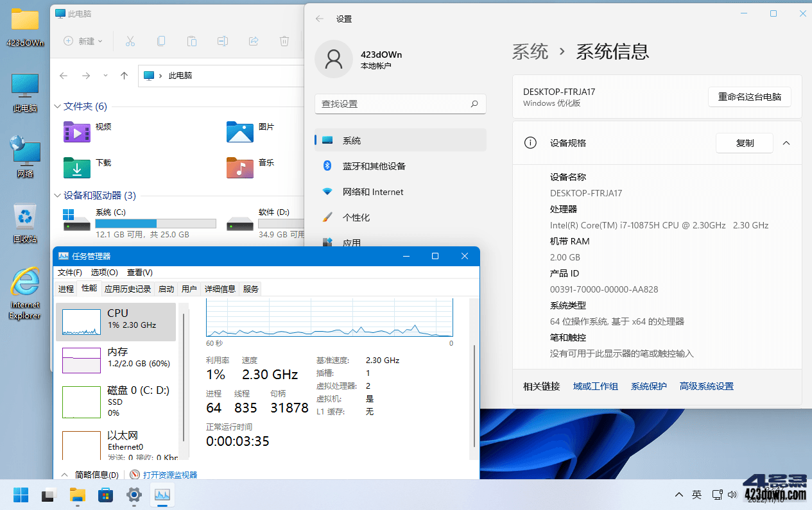Open the 查看(V) menu in Task Manager

pos(139,272)
